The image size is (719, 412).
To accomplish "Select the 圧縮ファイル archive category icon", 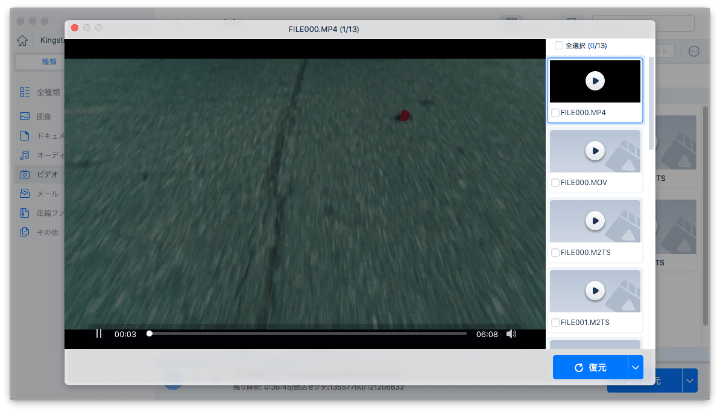I will [x=25, y=213].
